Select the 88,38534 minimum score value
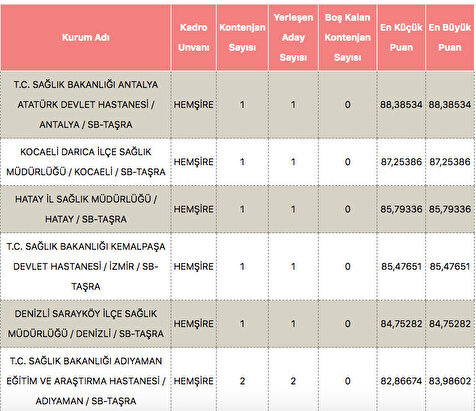The height and width of the screenshot is (411, 476). [401, 105]
